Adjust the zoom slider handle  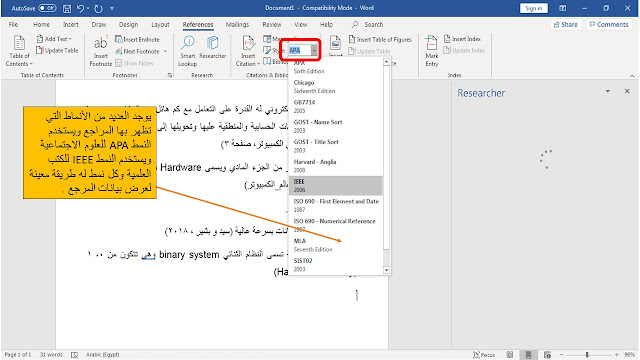[x=587, y=355]
